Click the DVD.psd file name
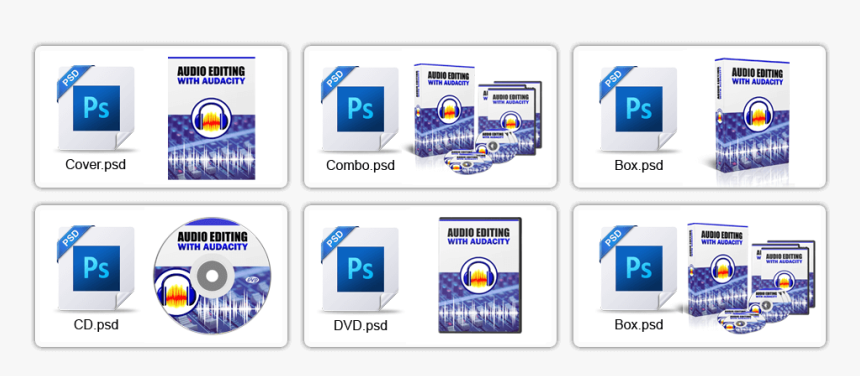The width and height of the screenshot is (860, 376). 360,325
